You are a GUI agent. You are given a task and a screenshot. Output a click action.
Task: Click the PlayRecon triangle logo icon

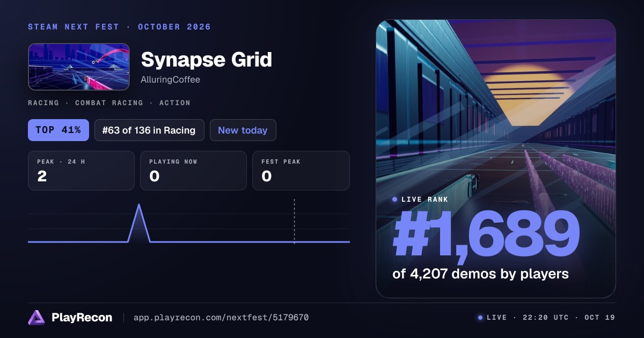36,318
